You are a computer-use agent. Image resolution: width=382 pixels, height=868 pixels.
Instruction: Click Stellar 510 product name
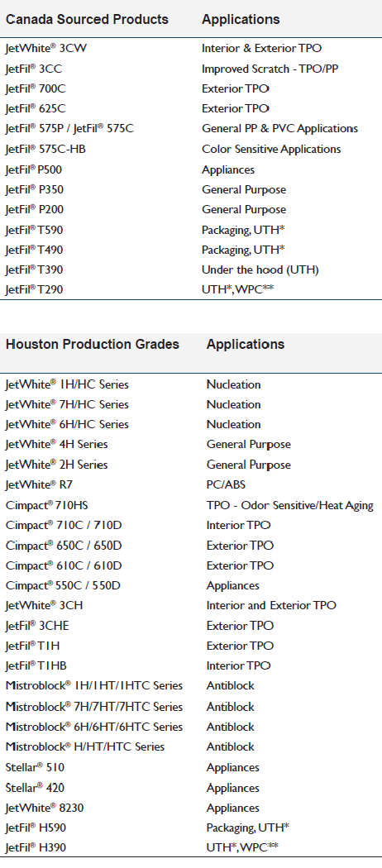point(35,767)
